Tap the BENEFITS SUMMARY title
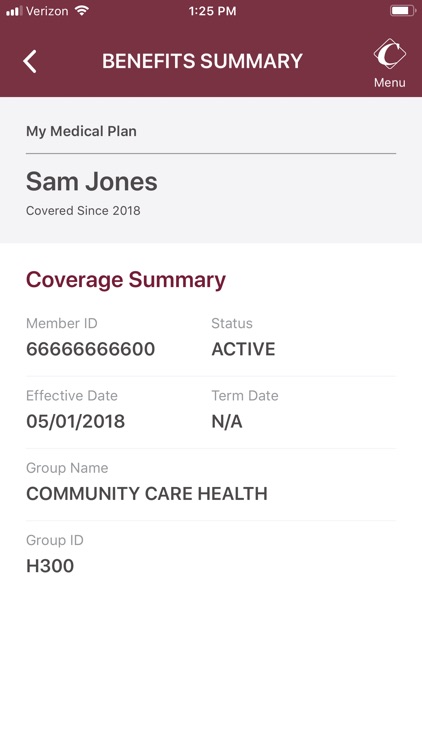The image size is (422, 750). pos(202,61)
